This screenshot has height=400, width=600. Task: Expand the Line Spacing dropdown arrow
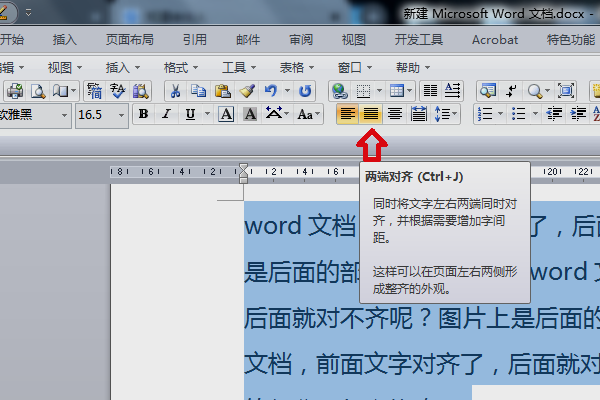455,114
